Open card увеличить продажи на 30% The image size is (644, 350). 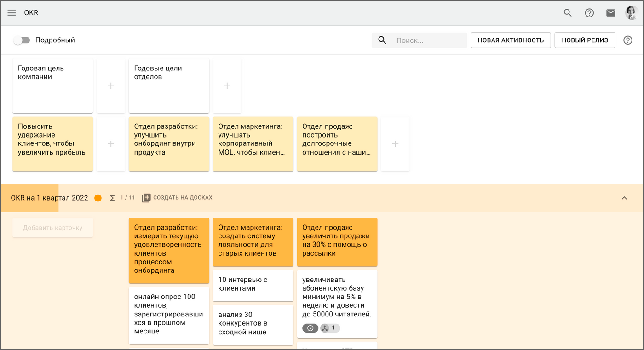tap(337, 242)
